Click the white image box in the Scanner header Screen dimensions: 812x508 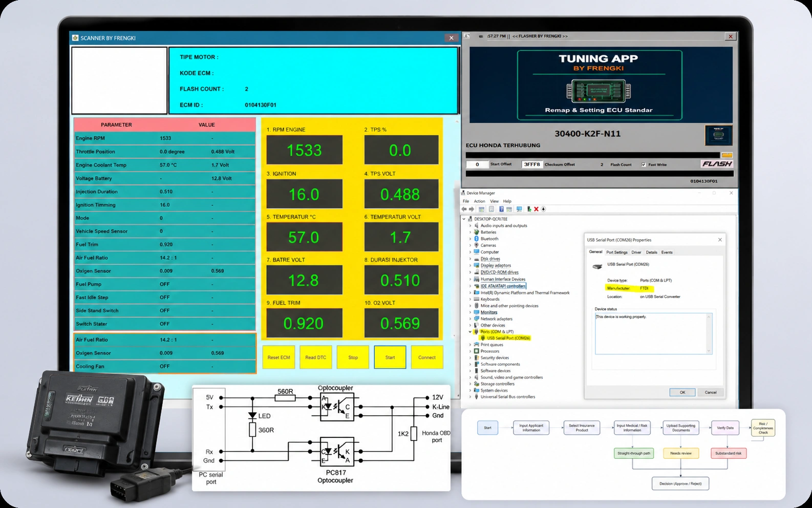119,80
